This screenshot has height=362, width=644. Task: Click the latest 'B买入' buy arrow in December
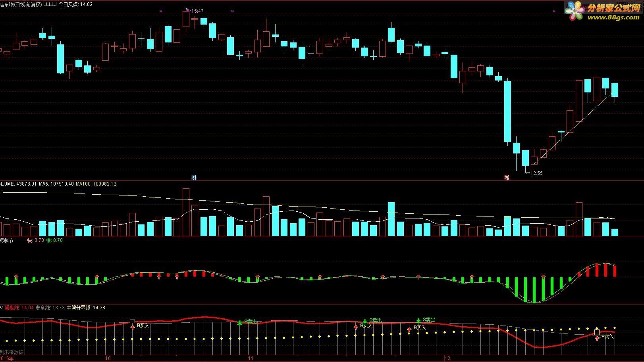point(597,338)
